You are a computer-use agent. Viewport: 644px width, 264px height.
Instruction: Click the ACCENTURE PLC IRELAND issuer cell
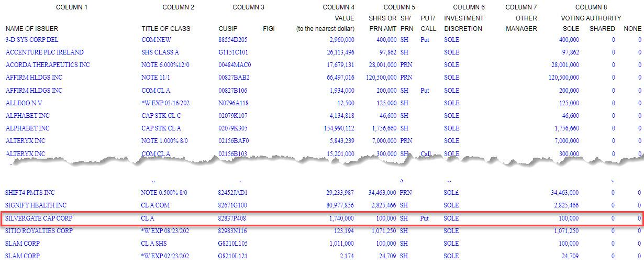point(45,52)
